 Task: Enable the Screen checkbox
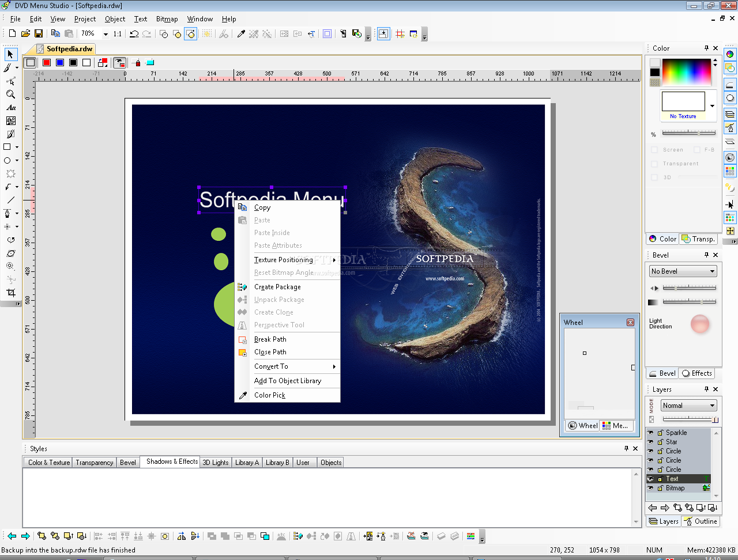[x=654, y=150]
